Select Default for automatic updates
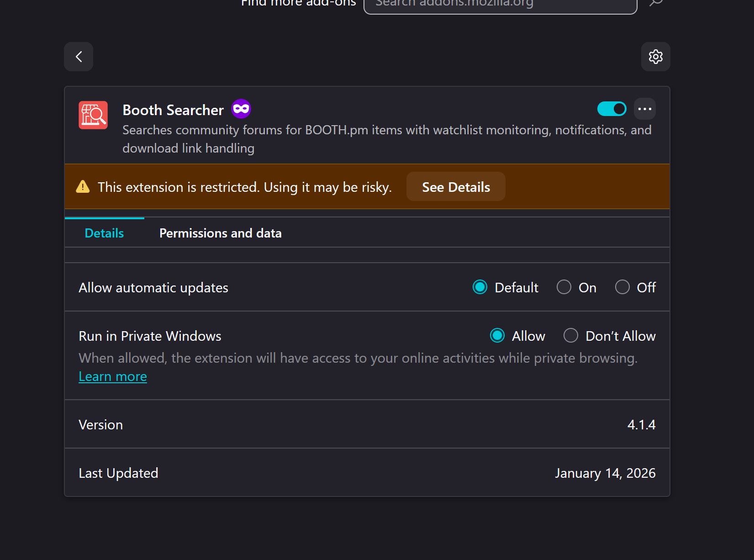The image size is (754, 560). click(x=480, y=287)
